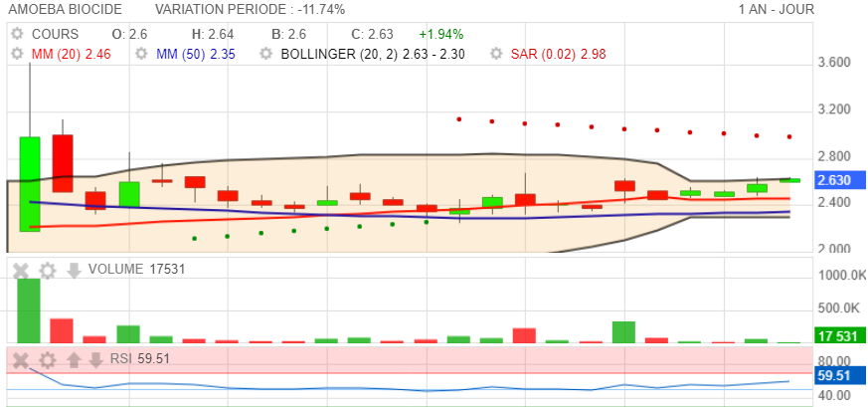
Task: Click the RSI 59.51 panel label
Action: tap(140, 359)
